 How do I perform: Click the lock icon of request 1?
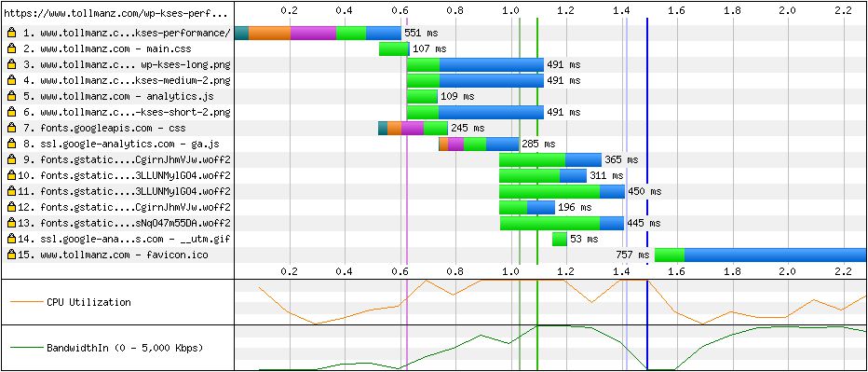point(11,34)
